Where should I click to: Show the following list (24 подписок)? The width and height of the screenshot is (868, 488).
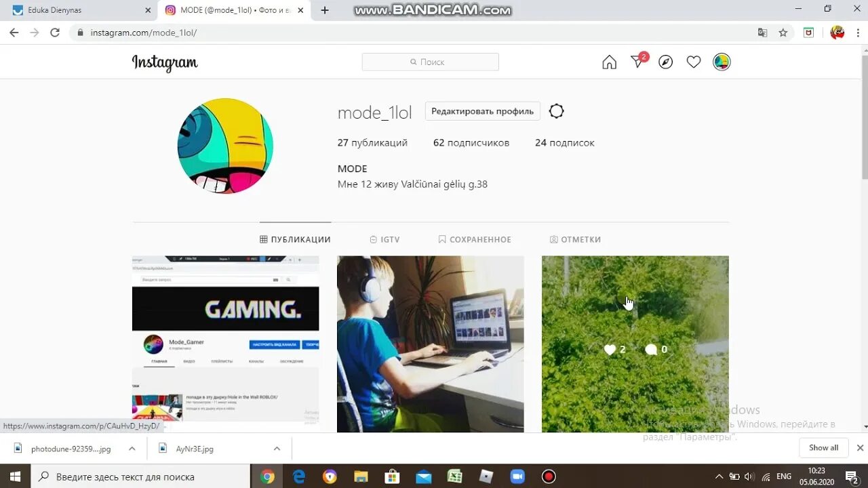pos(565,143)
